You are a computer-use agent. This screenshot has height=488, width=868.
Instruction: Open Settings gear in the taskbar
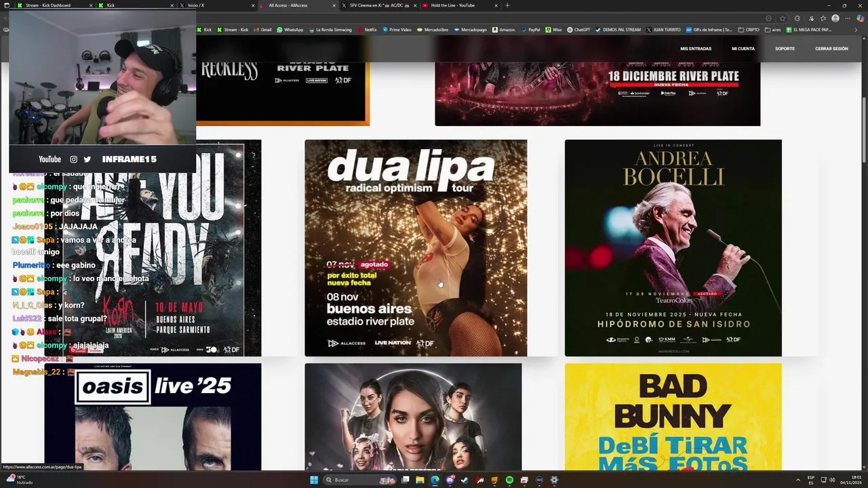tap(554, 480)
